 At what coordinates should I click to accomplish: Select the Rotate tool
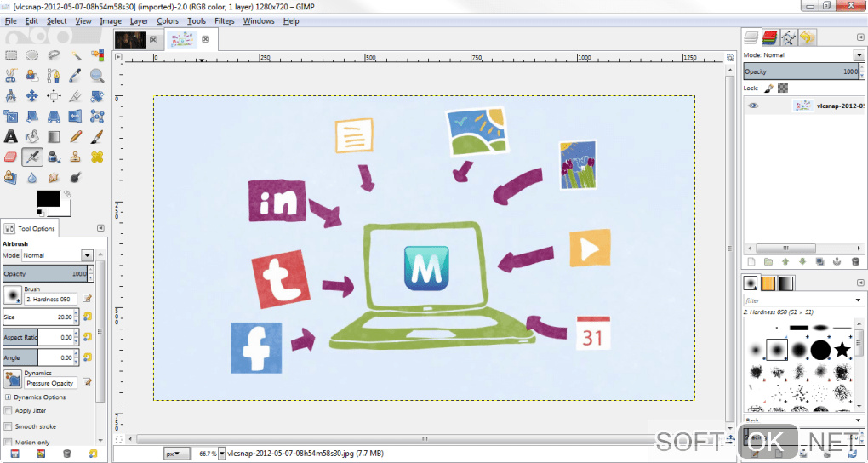(x=97, y=96)
